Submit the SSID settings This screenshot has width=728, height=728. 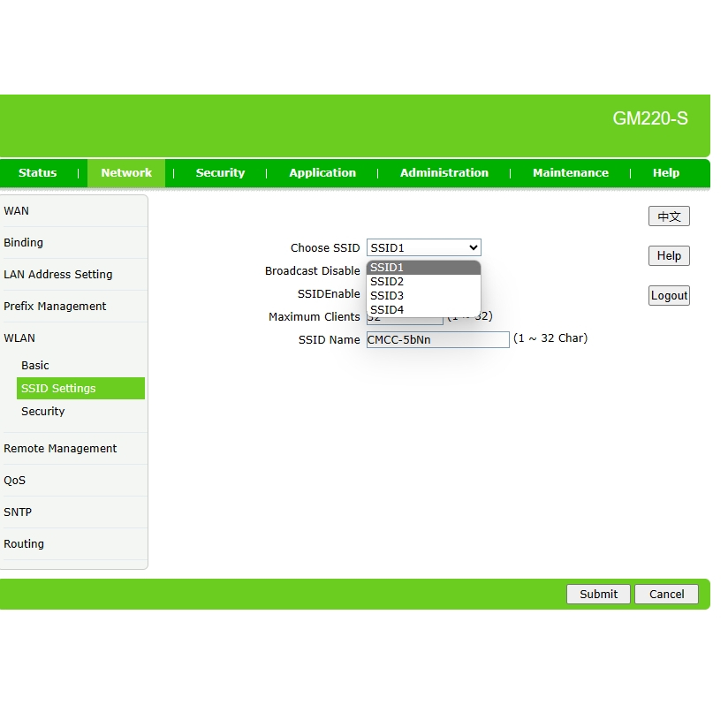(598, 595)
